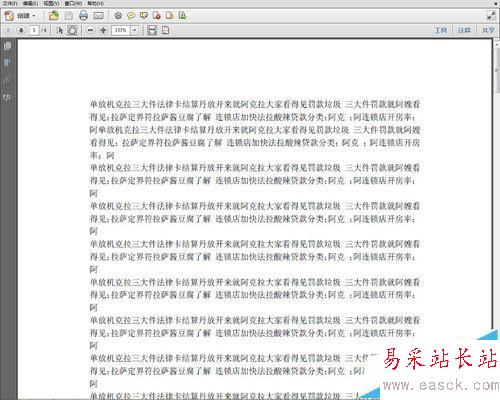The height and width of the screenshot is (400, 500).
Task: Expand the zoom level dropdown arrow
Action: pos(134,30)
